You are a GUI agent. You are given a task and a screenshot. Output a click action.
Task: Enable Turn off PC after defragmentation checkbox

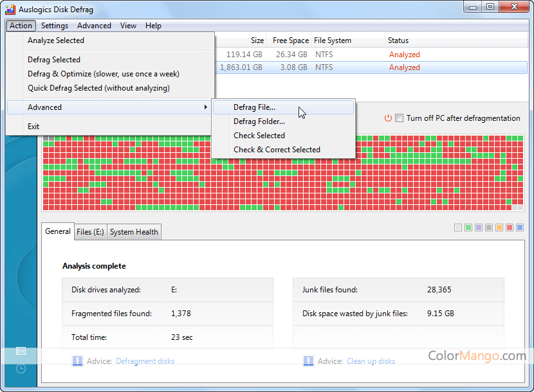(x=399, y=118)
